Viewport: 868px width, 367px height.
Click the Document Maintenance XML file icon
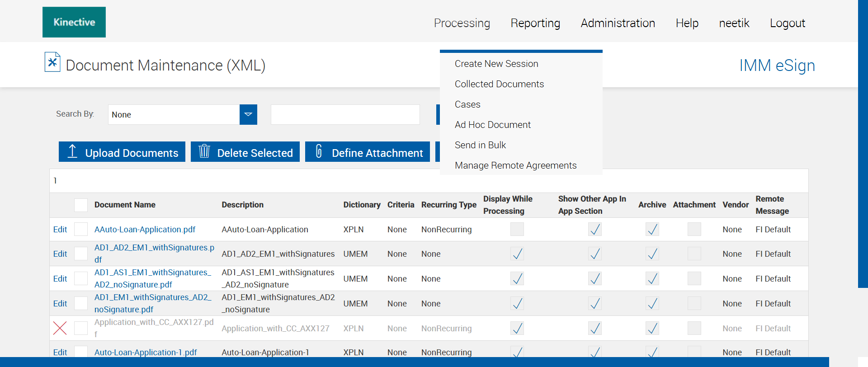click(52, 62)
